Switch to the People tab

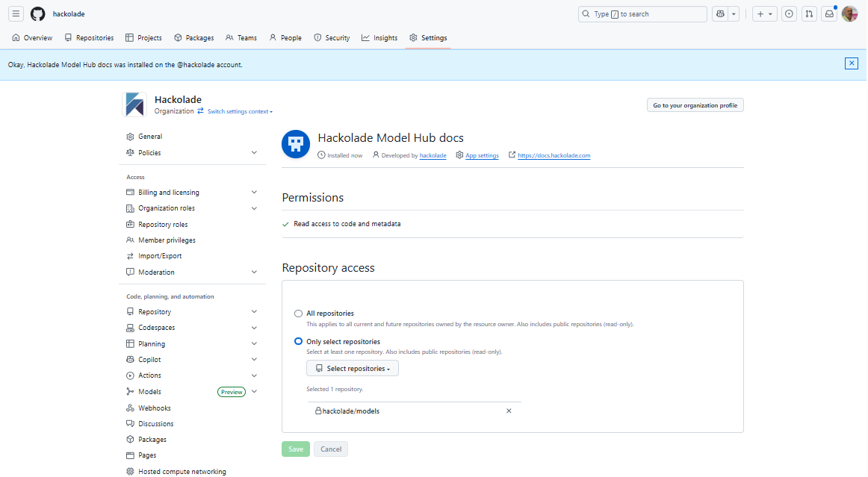click(x=285, y=37)
